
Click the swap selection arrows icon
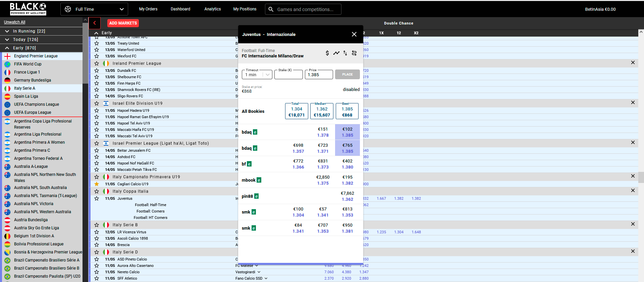[x=354, y=53]
